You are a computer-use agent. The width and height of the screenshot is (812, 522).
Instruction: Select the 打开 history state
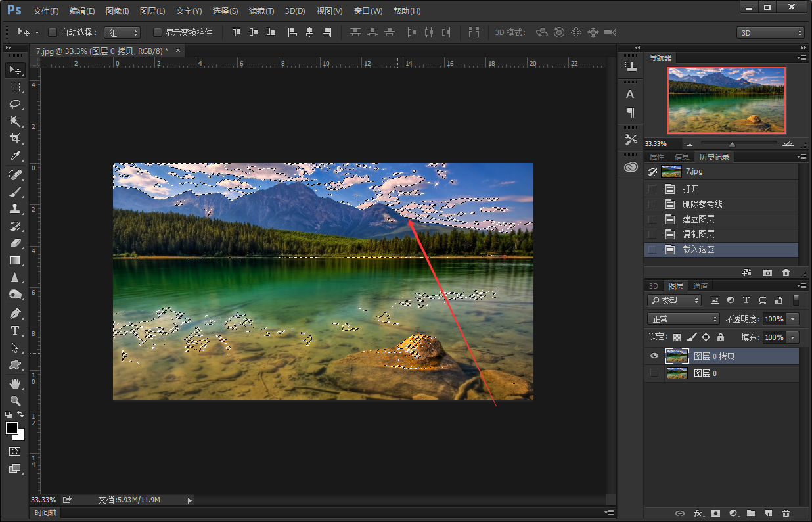point(721,189)
